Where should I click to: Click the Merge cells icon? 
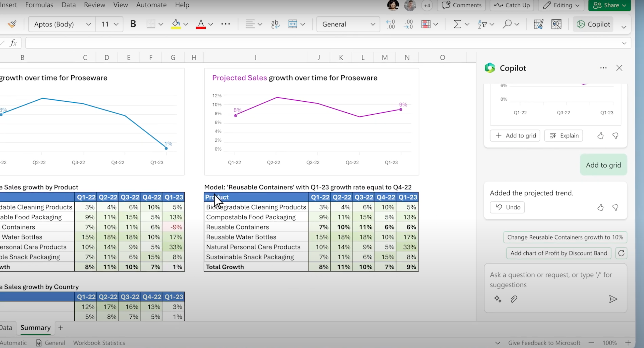293,24
